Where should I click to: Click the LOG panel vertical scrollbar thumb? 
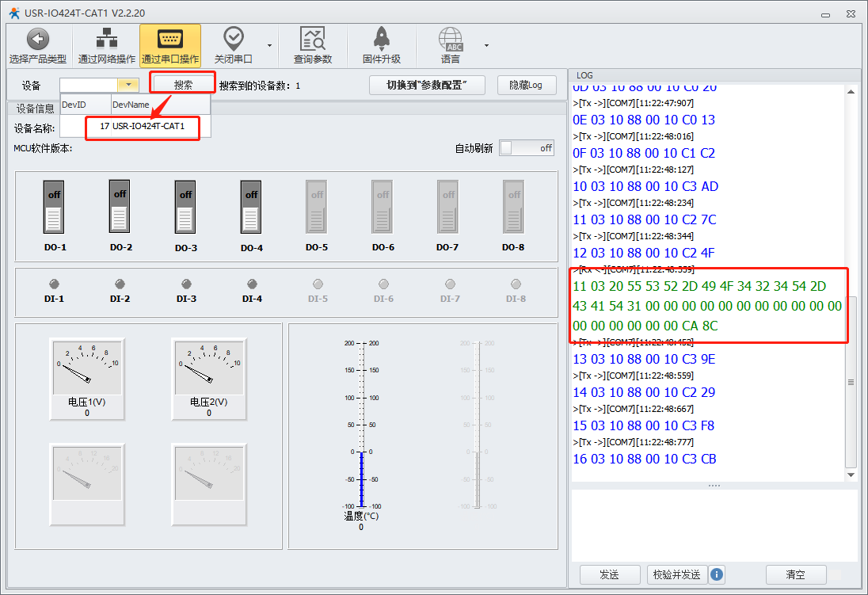pos(851,382)
